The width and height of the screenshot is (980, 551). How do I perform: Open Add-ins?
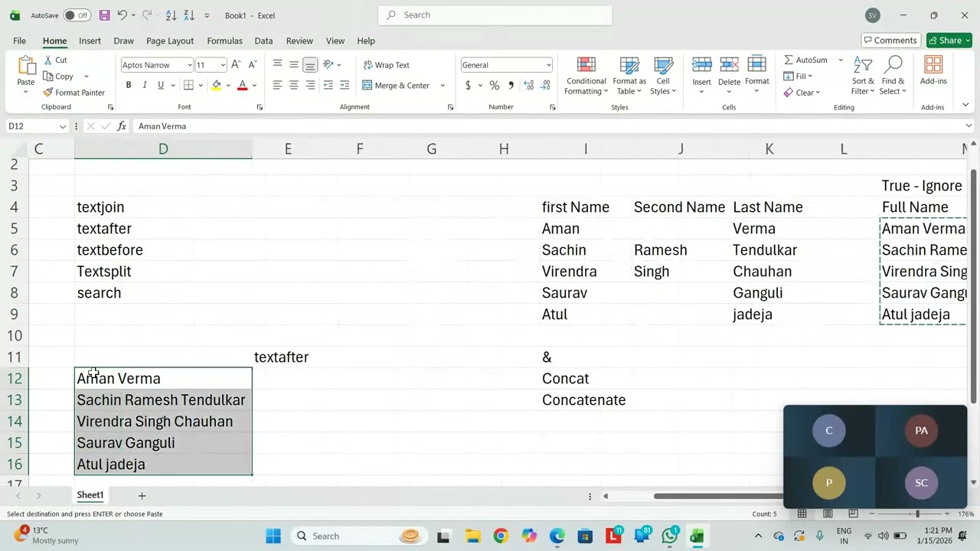tap(933, 71)
